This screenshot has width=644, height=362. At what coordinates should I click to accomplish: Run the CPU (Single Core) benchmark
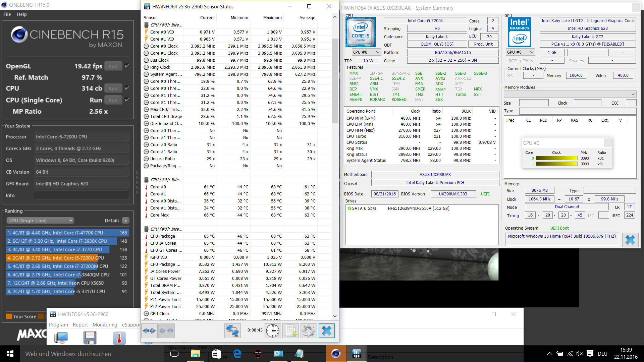[x=113, y=100]
